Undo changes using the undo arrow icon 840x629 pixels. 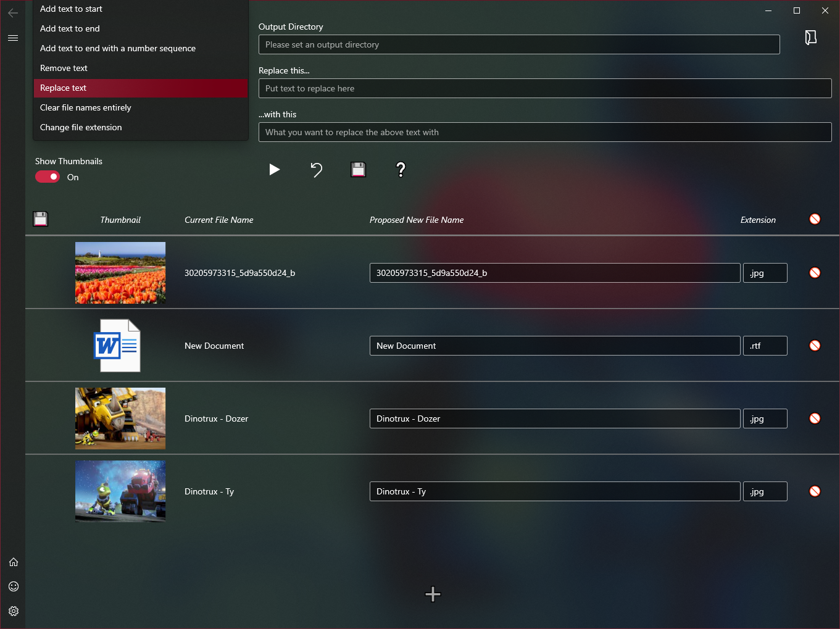click(317, 169)
